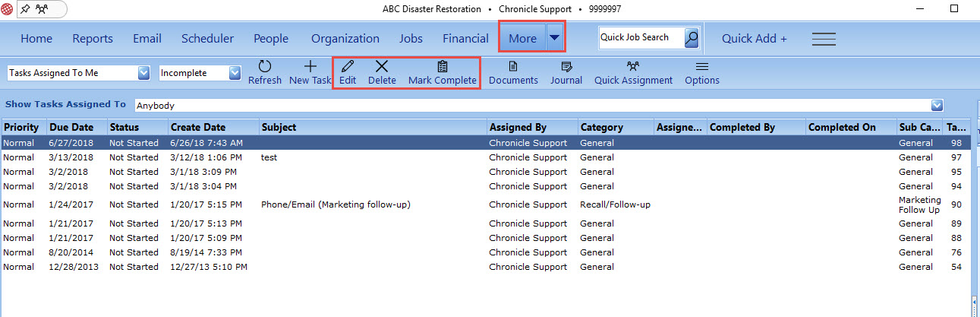Click the Quick Add + button
The height and width of the screenshot is (317, 980).
coord(755,38)
